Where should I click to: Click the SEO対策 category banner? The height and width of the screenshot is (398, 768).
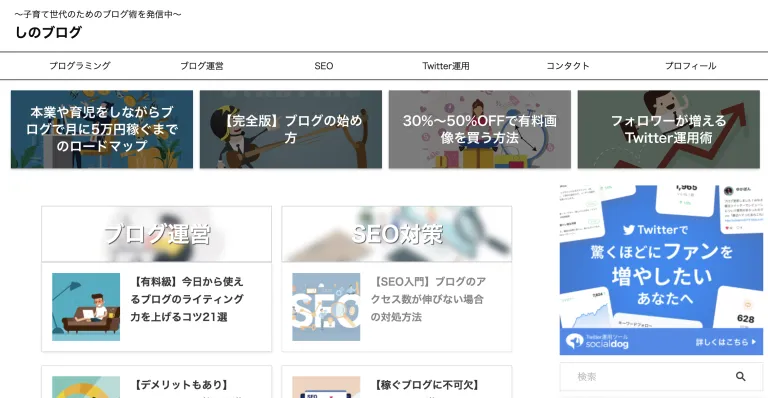coord(397,234)
